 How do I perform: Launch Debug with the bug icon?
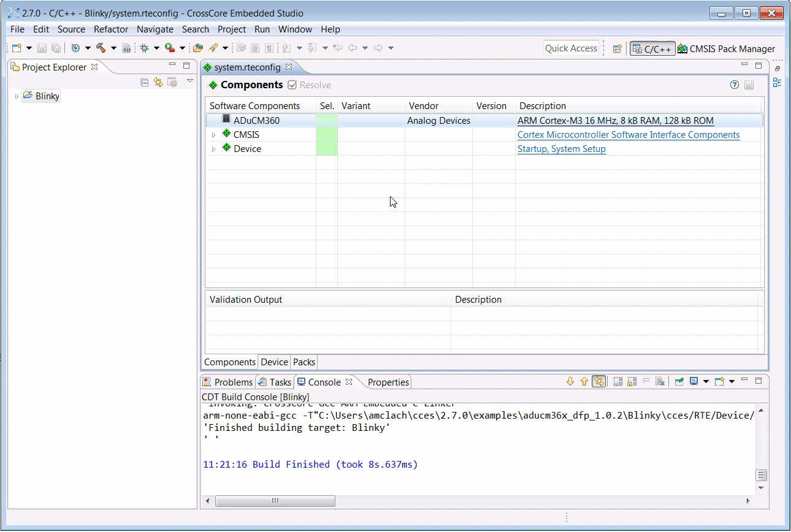pos(144,48)
